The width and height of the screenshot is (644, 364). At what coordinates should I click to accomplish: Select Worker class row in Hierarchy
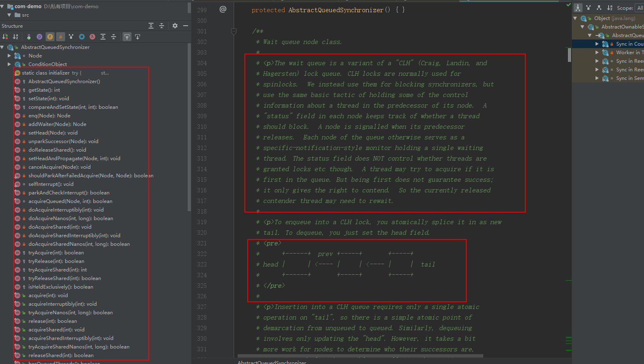pyautogui.click(x=608, y=53)
